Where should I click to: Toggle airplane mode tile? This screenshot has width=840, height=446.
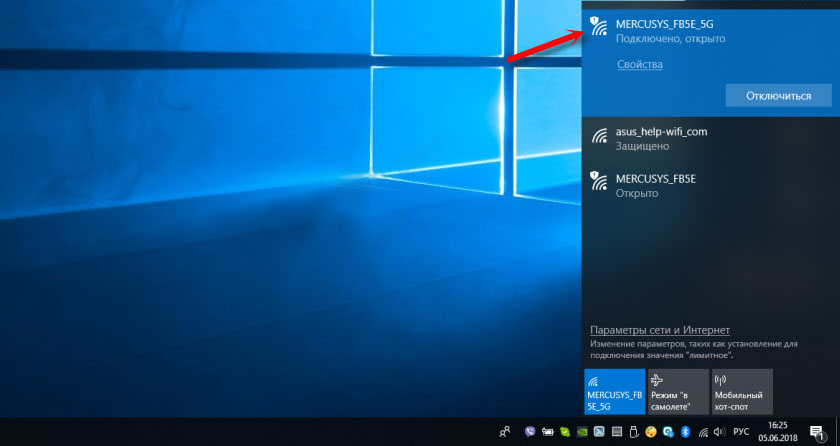tap(678, 392)
